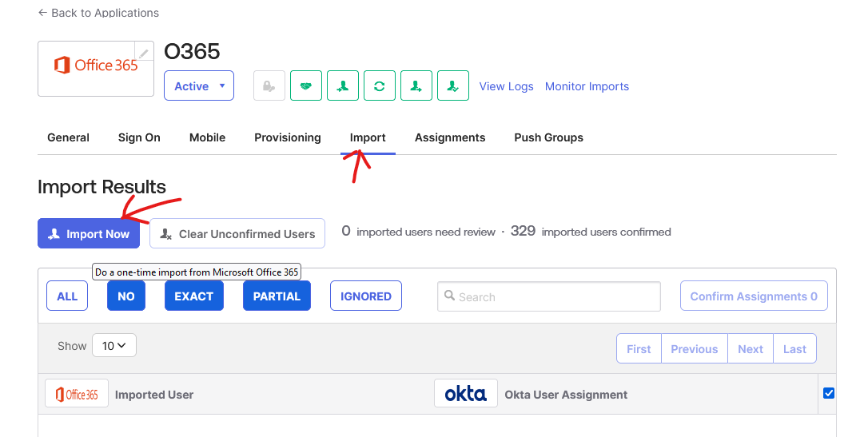868x437 pixels.
Task: Click the O365 application title
Action: [x=192, y=51]
